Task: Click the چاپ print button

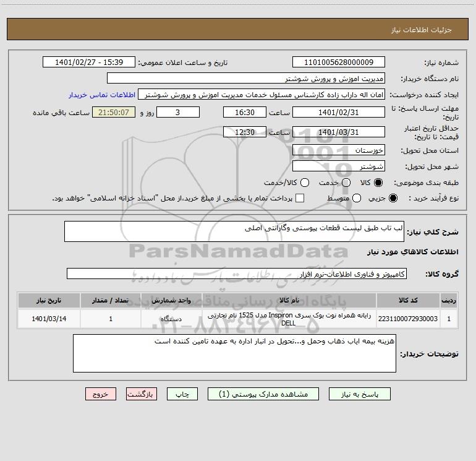Action: pyautogui.click(x=182, y=394)
